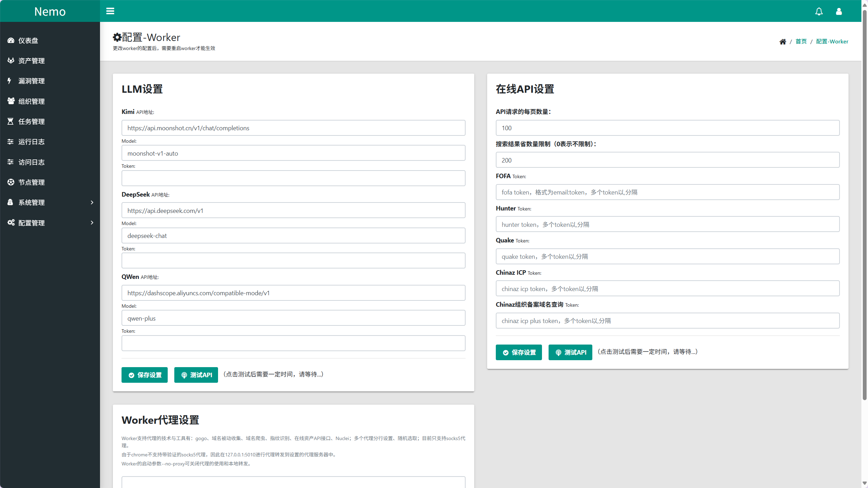Open the notifications bell icon
868x488 pixels.
coord(819,11)
